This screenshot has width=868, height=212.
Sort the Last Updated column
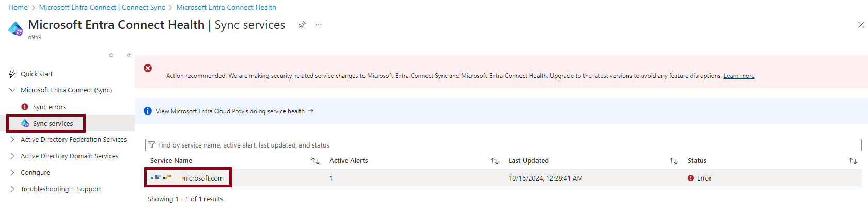[674, 161]
